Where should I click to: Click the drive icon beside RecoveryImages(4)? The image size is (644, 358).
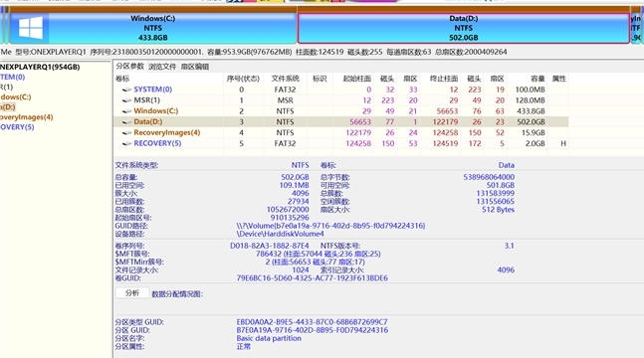(126, 132)
